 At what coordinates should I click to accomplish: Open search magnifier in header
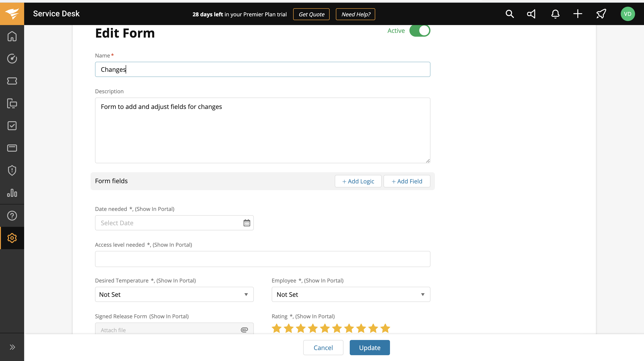click(510, 14)
